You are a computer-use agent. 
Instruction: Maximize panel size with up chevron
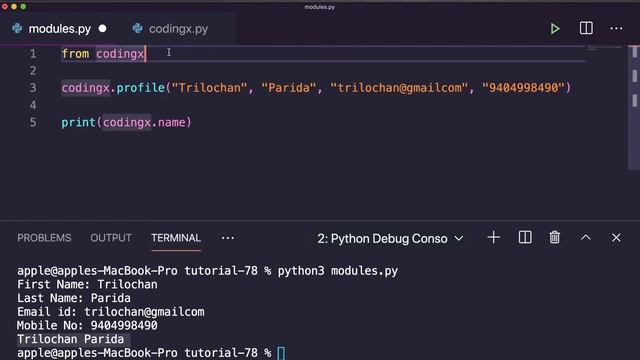click(586, 238)
